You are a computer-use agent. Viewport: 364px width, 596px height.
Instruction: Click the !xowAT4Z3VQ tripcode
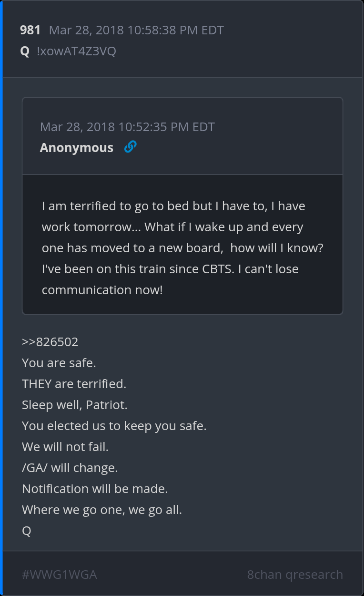tap(76, 51)
